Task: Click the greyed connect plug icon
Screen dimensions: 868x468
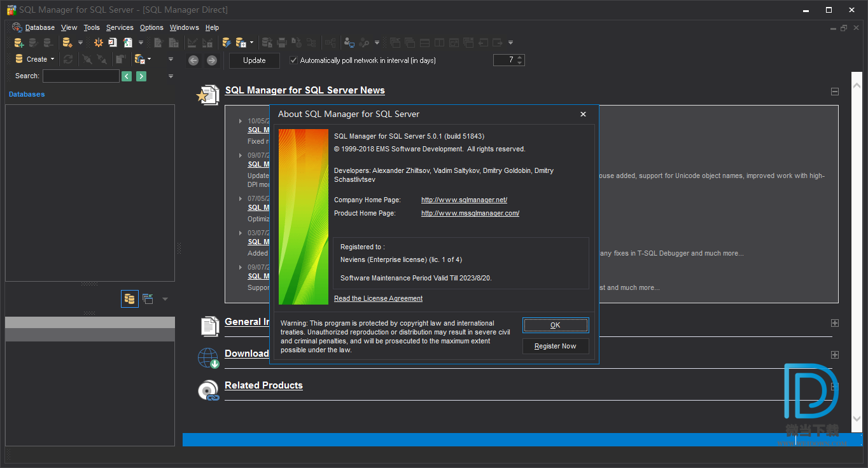Action: click(x=87, y=59)
